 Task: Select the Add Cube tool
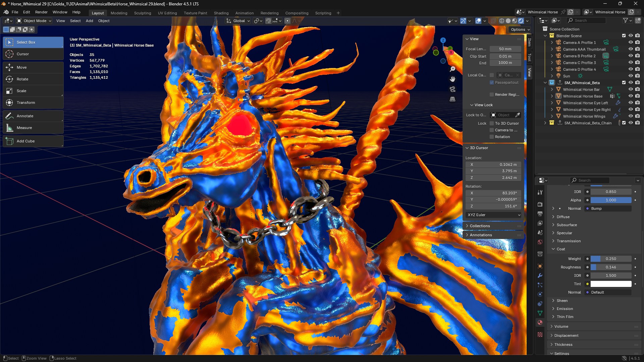tap(25, 141)
